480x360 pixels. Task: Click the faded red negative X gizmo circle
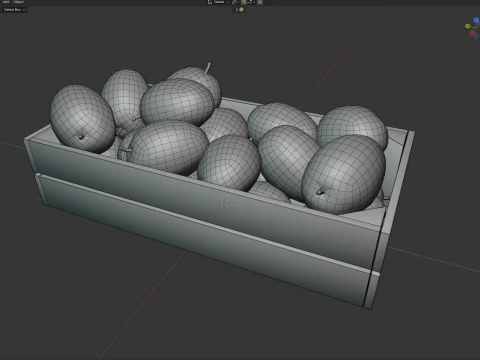[472, 33]
